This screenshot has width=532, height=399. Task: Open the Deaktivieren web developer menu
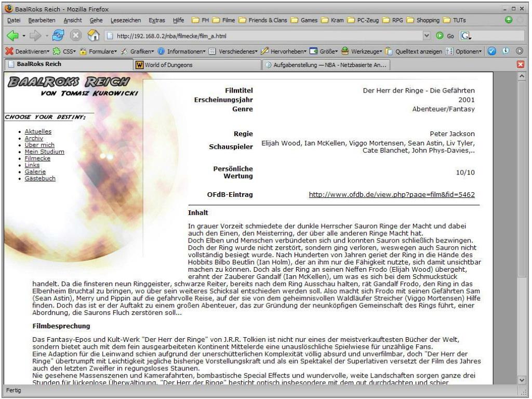(x=28, y=51)
